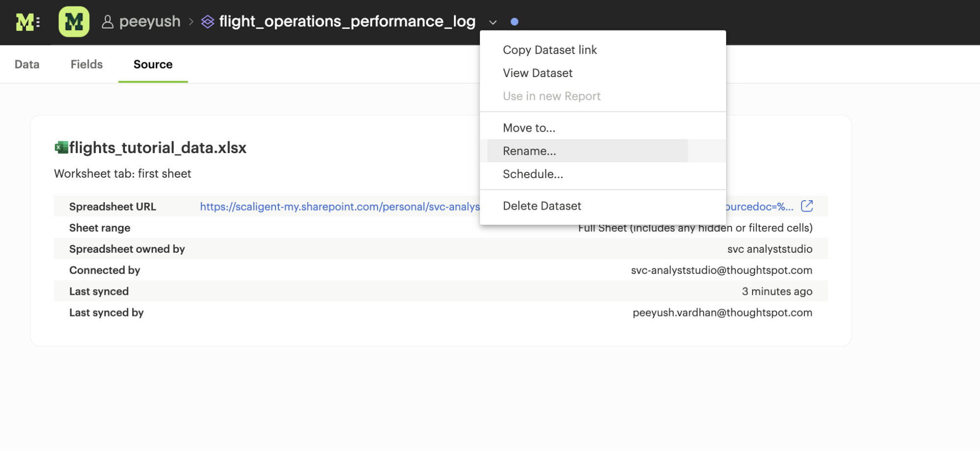Click the user icon beside peeyush
The image size is (980, 451).
(107, 22)
